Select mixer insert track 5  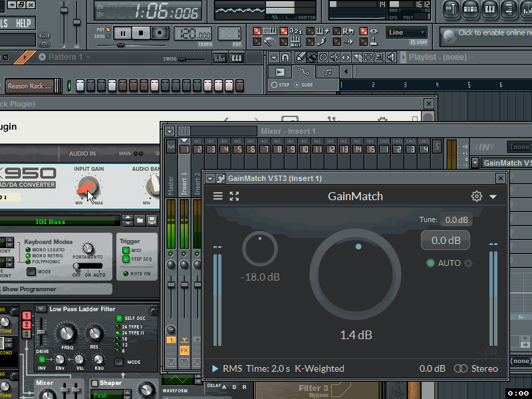click(237, 149)
